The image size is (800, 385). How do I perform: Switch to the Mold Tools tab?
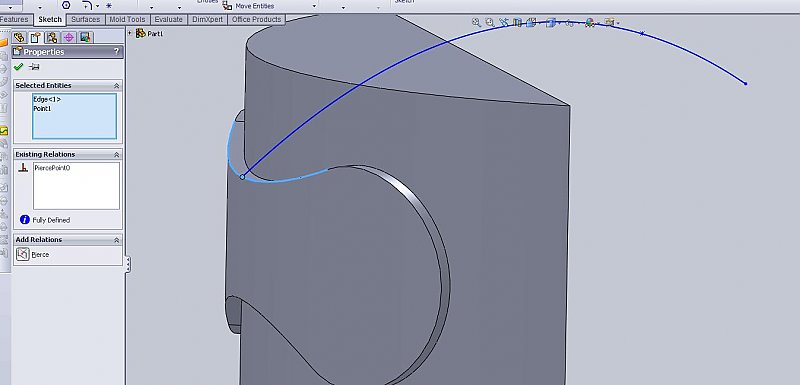[127, 19]
